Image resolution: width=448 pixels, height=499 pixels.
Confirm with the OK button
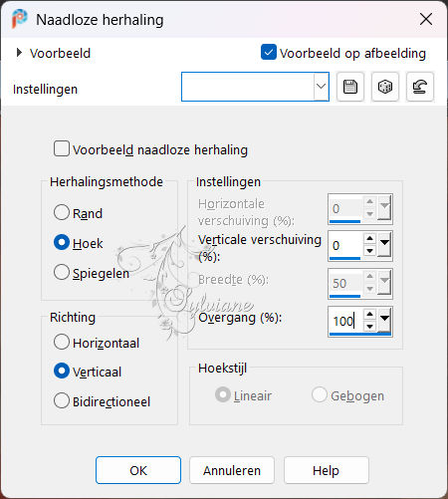(x=138, y=470)
